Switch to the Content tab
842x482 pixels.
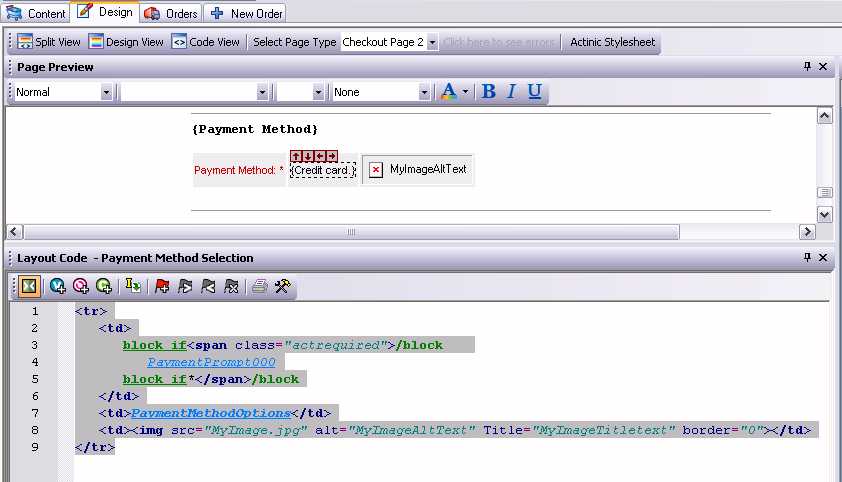[x=37, y=13]
